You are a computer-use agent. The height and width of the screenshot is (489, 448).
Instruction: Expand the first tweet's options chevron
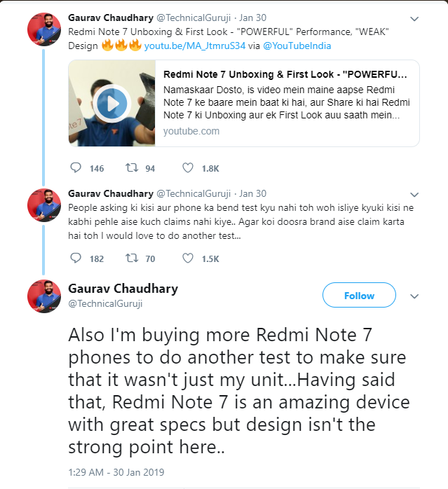point(414,18)
